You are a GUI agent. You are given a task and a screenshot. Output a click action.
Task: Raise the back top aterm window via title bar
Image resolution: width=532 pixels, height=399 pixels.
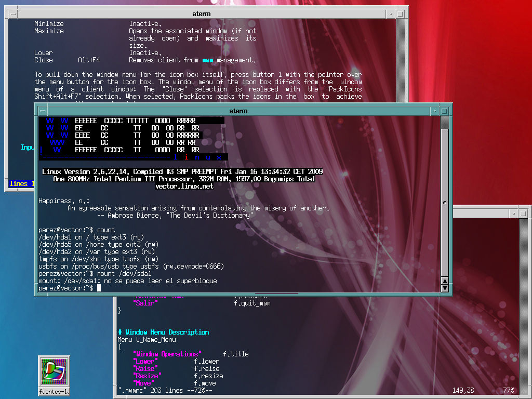pos(202,14)
